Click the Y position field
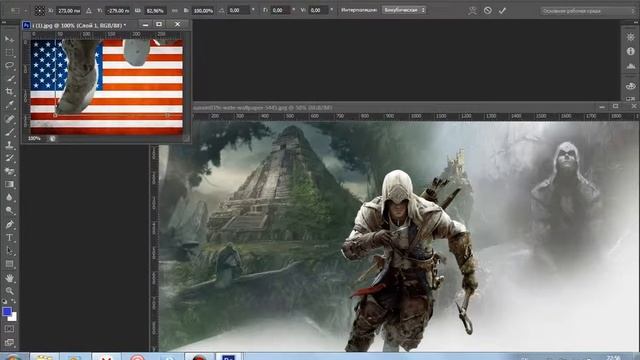The width and height of the screenshot is (640, 360). (118, 11)
